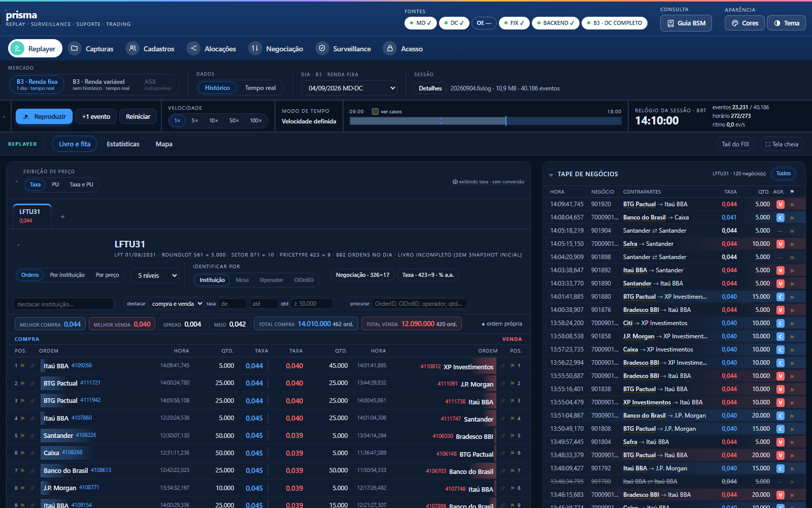Click the C aggressor badge on 14:08:04,657 trade
This screenshot has width=812, height=508.
781,217
